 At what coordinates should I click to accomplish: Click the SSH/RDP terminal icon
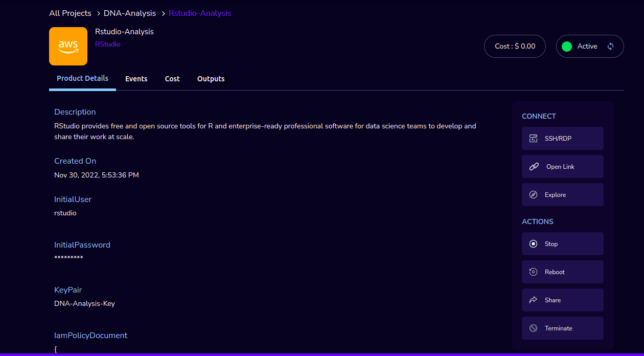pyautogui.click(x=533, y=139)
